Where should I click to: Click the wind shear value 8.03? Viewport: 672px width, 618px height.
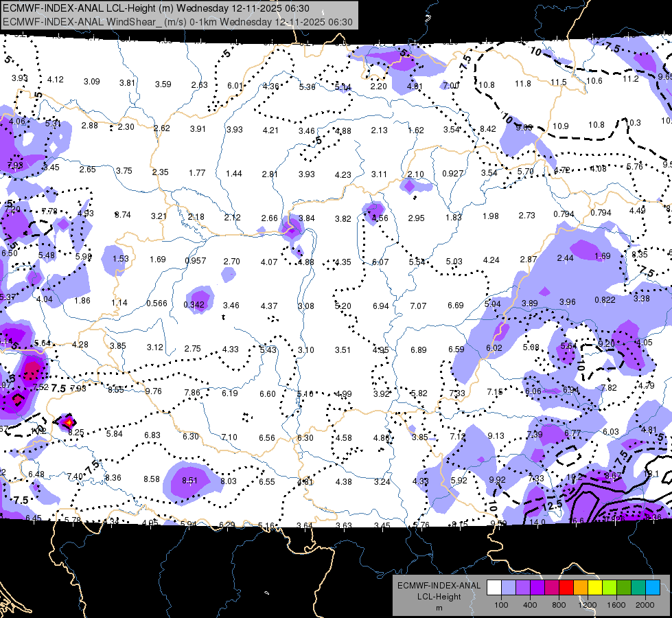click(x=229, y=481)
